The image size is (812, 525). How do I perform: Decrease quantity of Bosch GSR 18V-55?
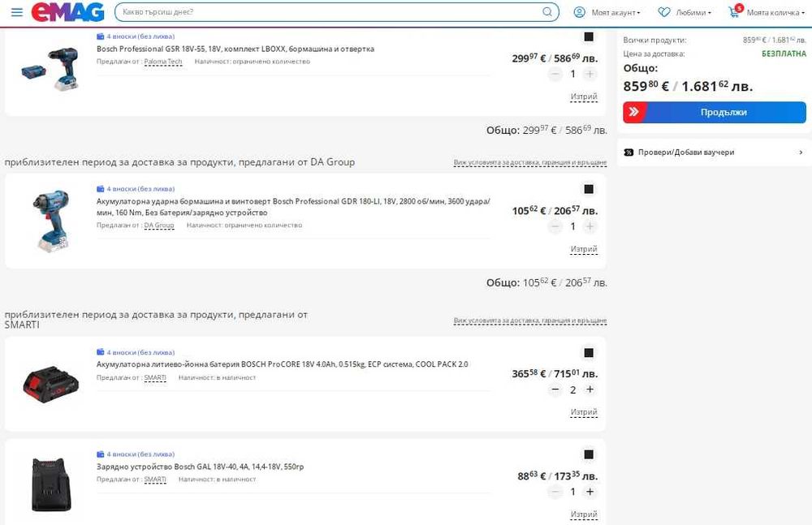(555, 74)
